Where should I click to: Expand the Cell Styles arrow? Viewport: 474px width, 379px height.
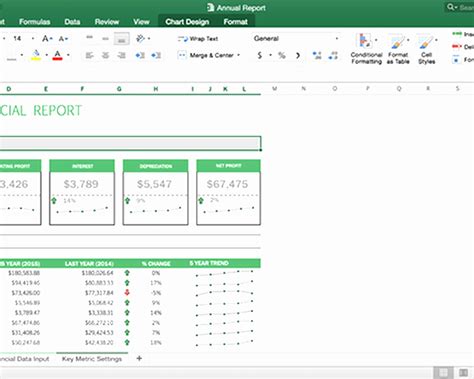436,40
